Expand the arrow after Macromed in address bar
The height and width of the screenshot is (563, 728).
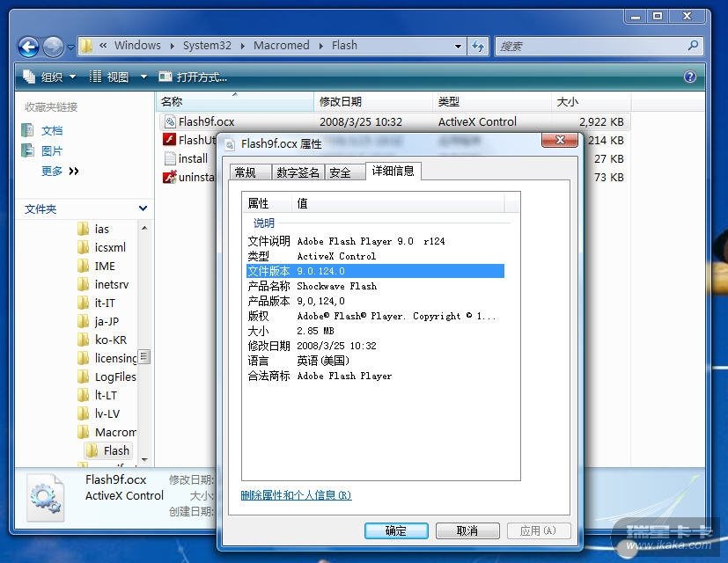pyautogui.click(x=320, y=46)
